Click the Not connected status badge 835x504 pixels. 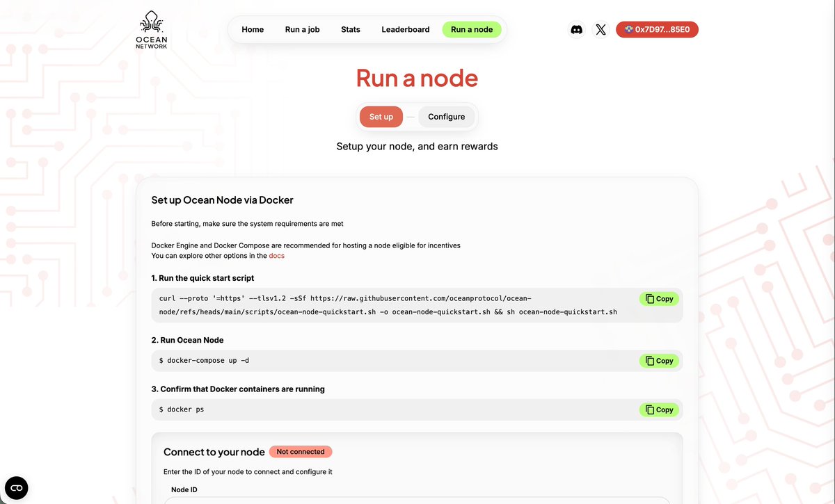coord(301,452)
